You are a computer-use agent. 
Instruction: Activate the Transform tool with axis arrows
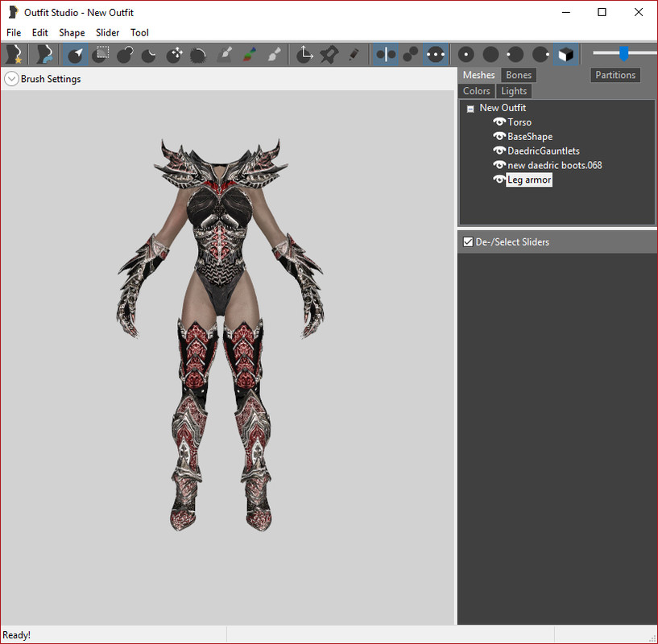[304, 54]
